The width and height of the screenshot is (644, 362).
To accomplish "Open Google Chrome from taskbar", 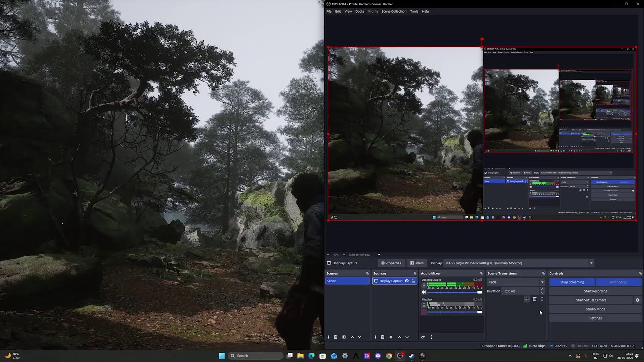I will (389, 356).
